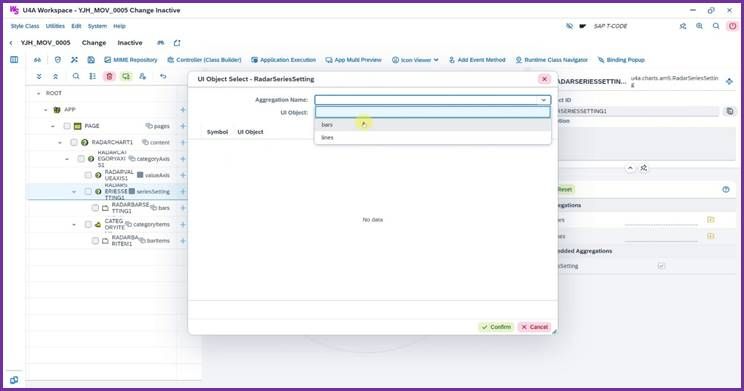Click the red delete icon above the tree
744x391 pixels.
click(110, 76)
